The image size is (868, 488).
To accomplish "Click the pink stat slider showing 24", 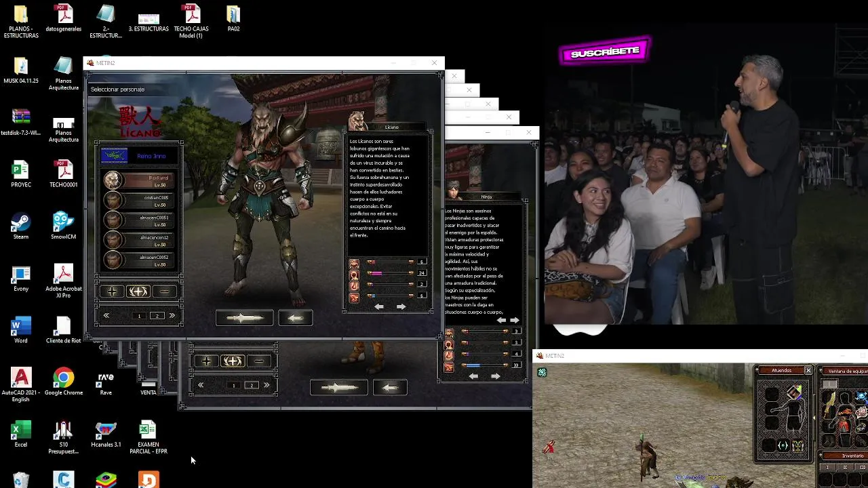I will pos(391,273).
